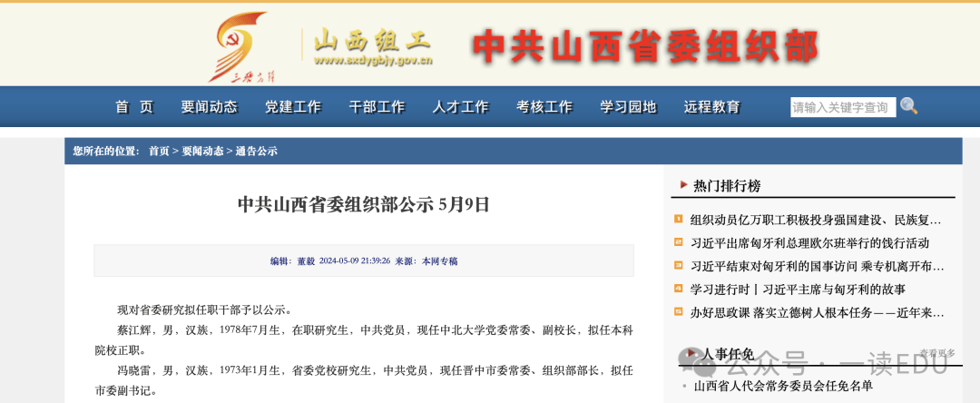This screenshot has width=980, height=403.
Task: Click the 热门排行榜 section heading
Action: [727, 185]
